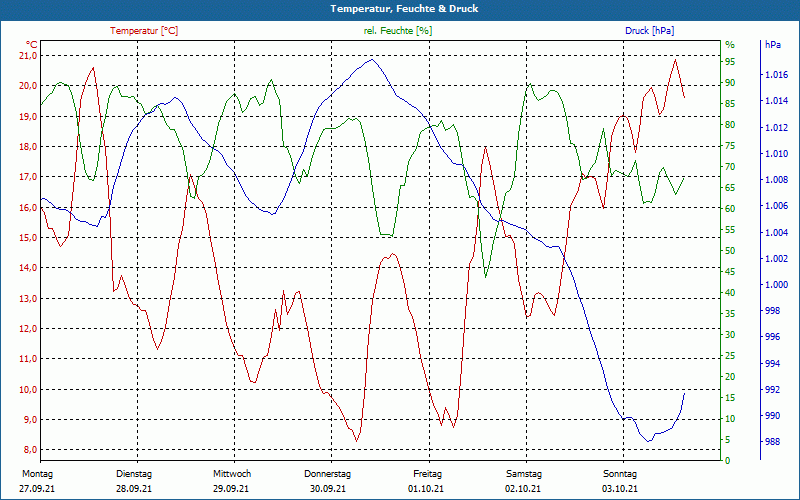Click the chart title 'Temperatur, Feuchte & Druck'
This screenshot has width=800, height=500.
pos(404,9)
